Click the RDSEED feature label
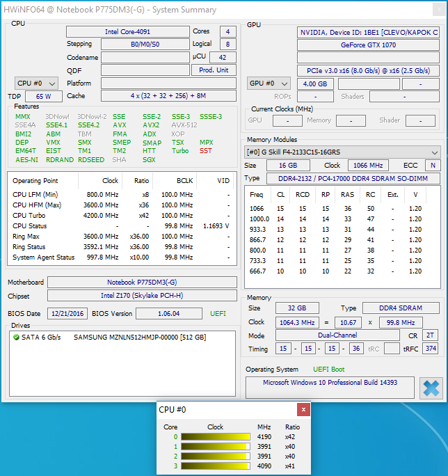Image resolution: width=448 pixels, height=476 pixels. pyautogui.click(x=91, y=159)
